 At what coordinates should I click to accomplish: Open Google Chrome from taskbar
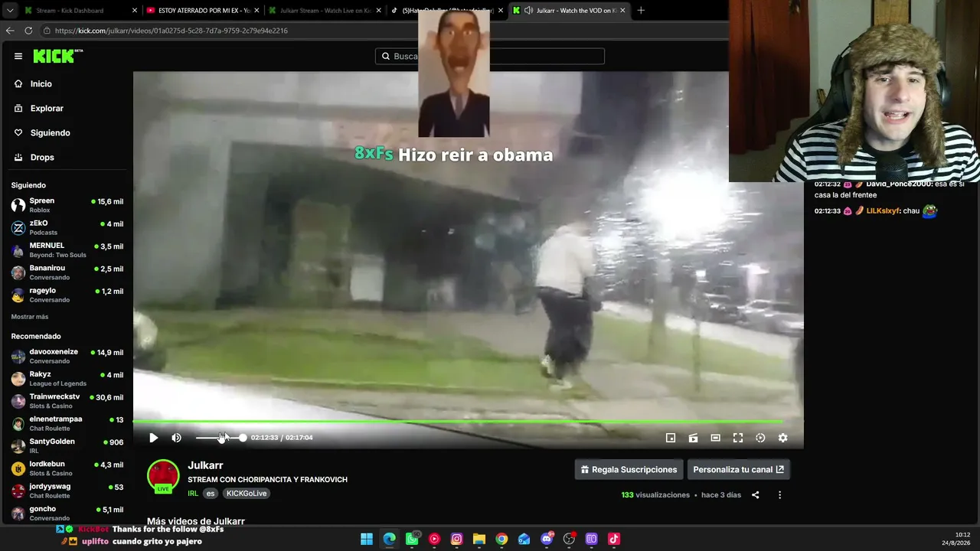click(501, 539)
